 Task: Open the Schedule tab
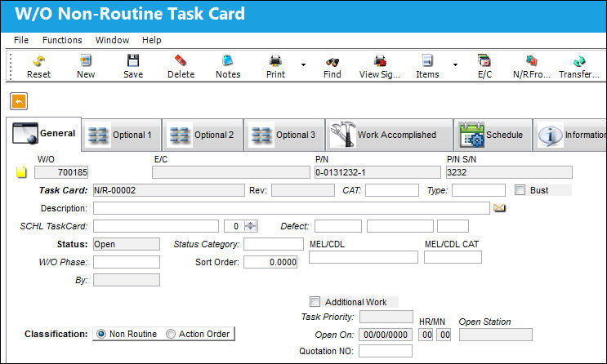coord(493,135)
